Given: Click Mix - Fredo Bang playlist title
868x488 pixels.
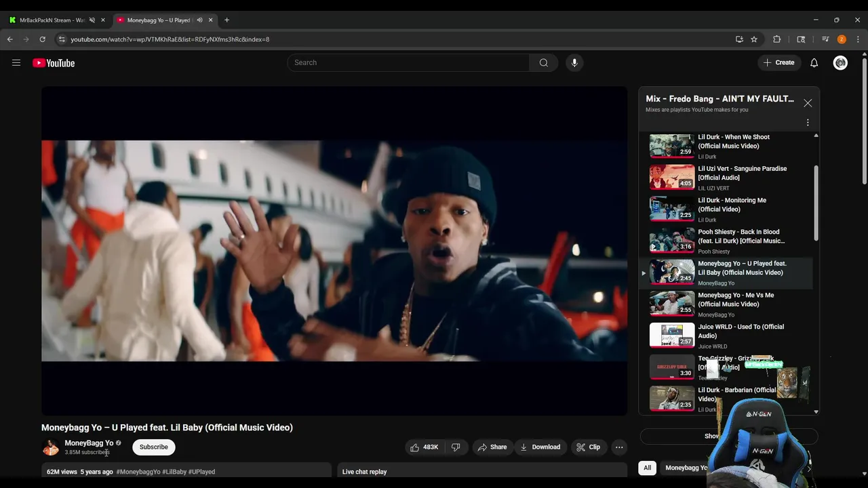Looking at the screenshot, I should (720, 99).
